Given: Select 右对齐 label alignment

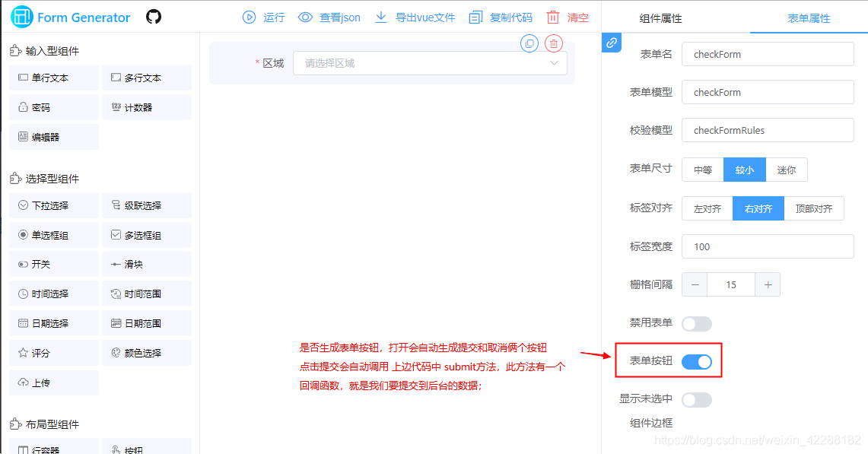Looking at the screenshot, I should (758, 208).
